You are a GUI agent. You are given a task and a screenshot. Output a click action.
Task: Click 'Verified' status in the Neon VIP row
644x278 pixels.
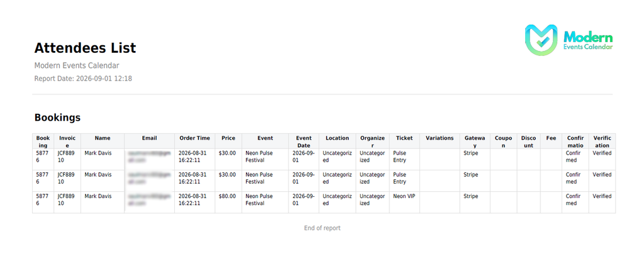[602, 197]
